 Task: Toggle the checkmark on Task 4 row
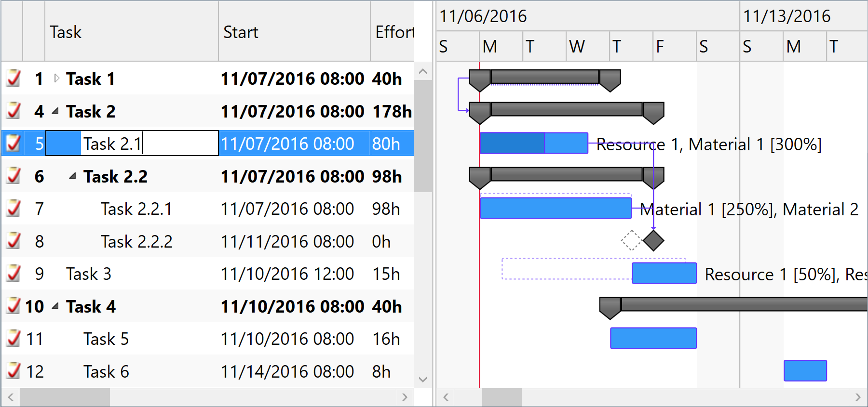pyautogui.click(x=14, y=306)
